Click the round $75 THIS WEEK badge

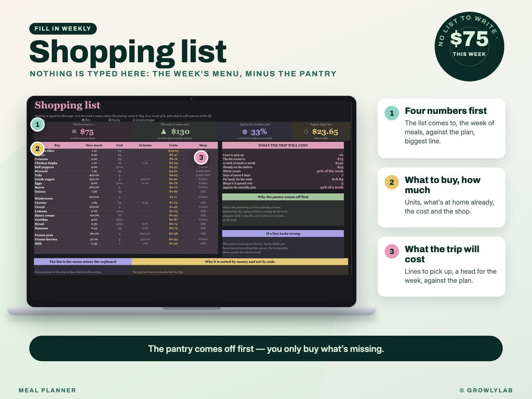click(469, 46)
